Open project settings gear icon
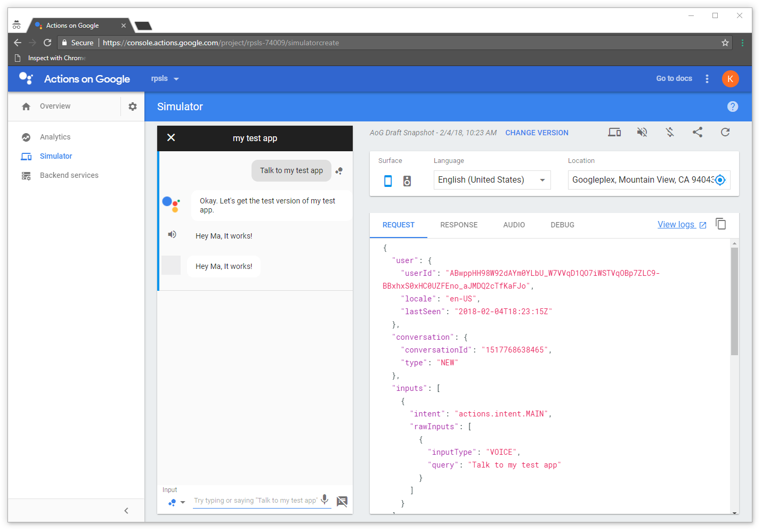The width and height of the screenshot is (762, 532). coord(133,107)
